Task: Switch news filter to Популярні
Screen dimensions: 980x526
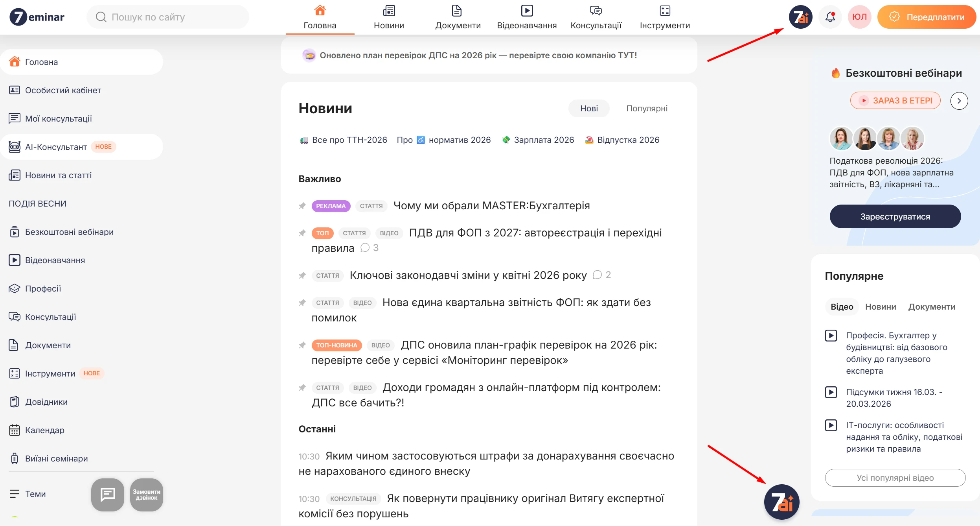Action: (647, 108)
